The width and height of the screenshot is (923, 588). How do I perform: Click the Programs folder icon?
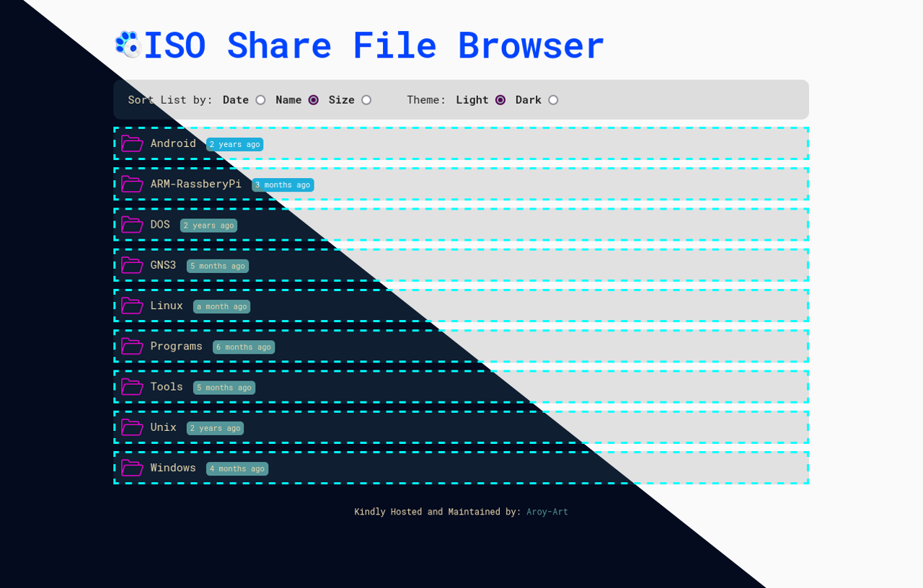click(x=132, y=346)
